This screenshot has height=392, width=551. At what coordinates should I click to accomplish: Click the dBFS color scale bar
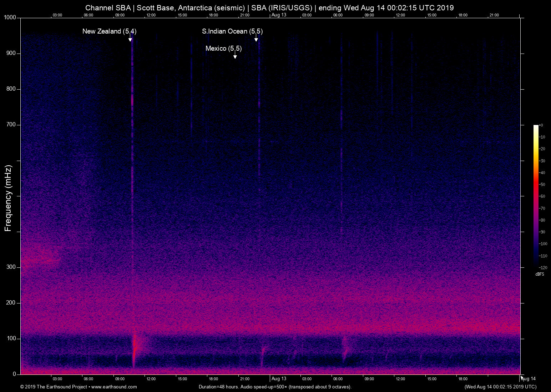tap(536, 196)
